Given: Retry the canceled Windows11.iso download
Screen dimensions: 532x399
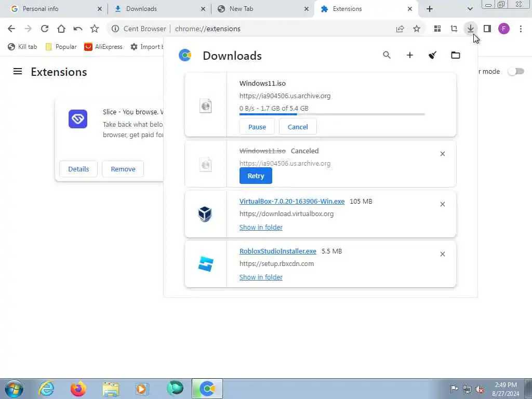Looking at the screenshot, I should (256, 176).
